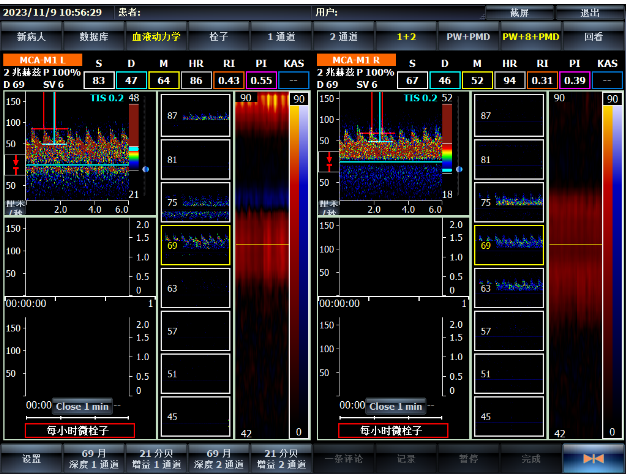The image size is (629, 476).
Task: Click M value 64 box
Action: pyautogui.click(x=164, y=80)
